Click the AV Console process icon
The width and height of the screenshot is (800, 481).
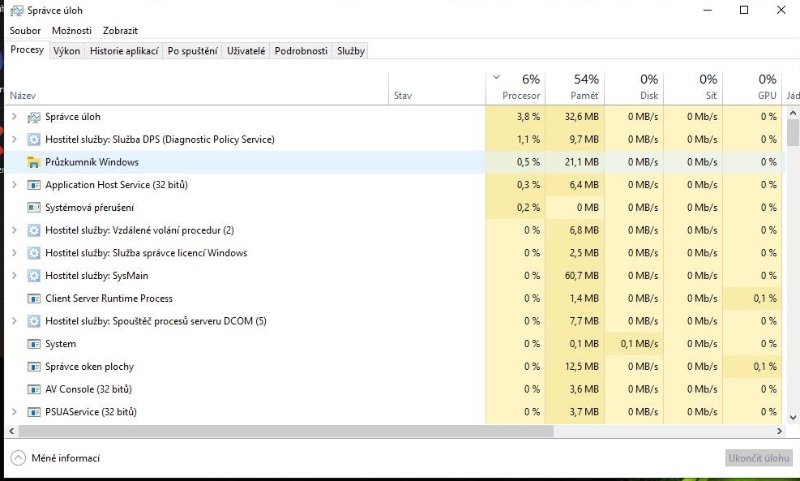(x=34, y=389)
